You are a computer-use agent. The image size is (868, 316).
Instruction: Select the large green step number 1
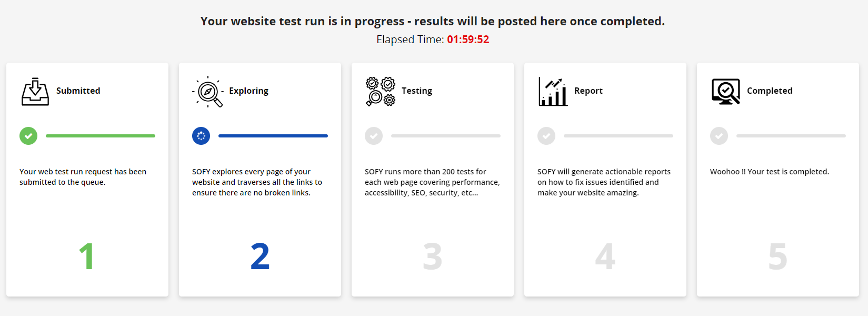[x=87, y=256]
